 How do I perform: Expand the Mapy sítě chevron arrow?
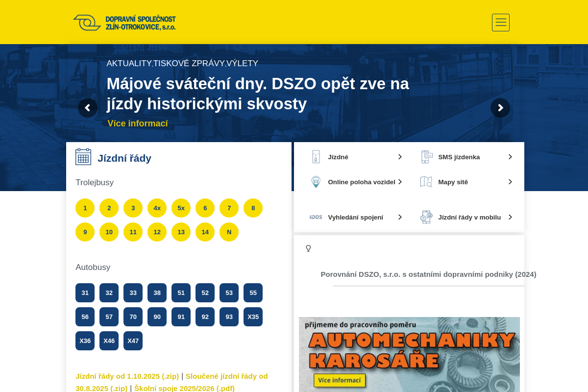(x=510, y=182)
